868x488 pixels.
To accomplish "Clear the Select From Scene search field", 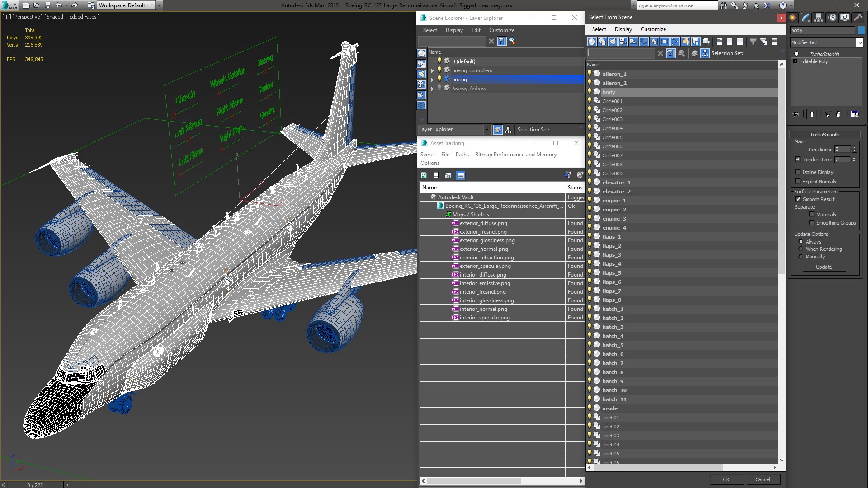I will pyautogui.click(x=660, y=53).
